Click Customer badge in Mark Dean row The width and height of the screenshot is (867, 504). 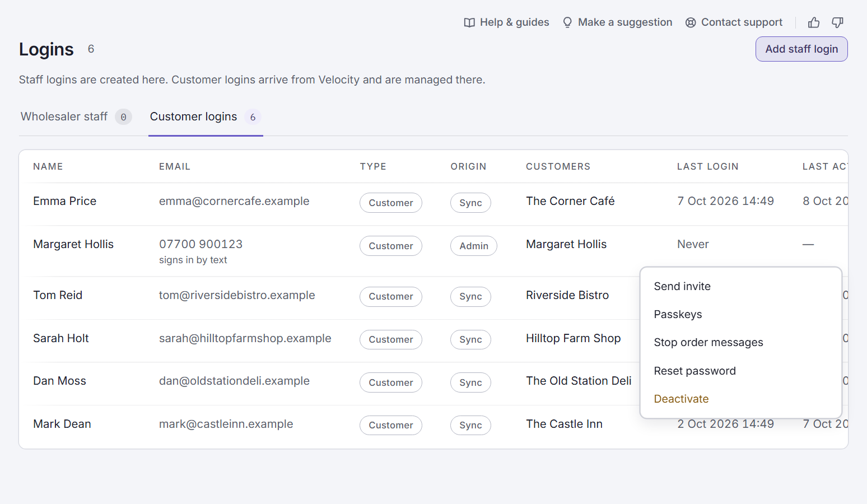coord(391,425)
